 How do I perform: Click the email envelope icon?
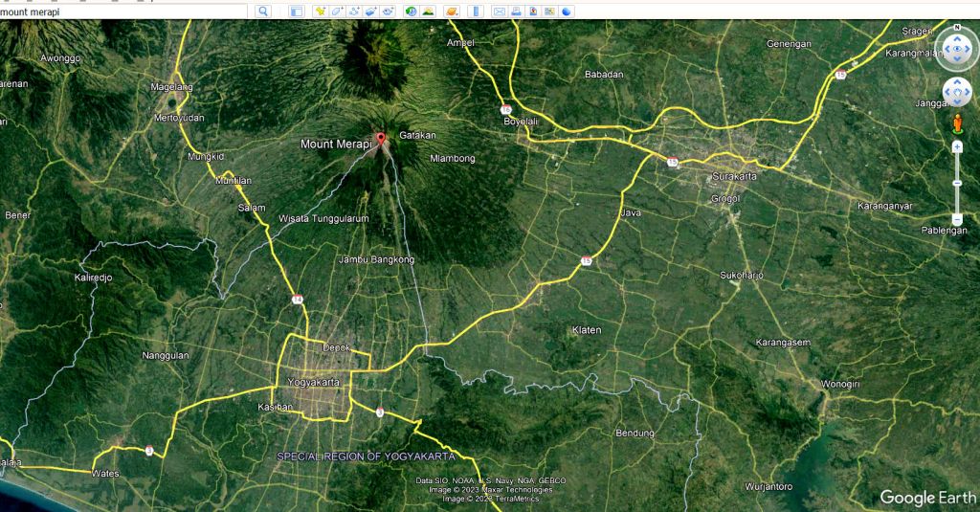click(x=499, y=11)
